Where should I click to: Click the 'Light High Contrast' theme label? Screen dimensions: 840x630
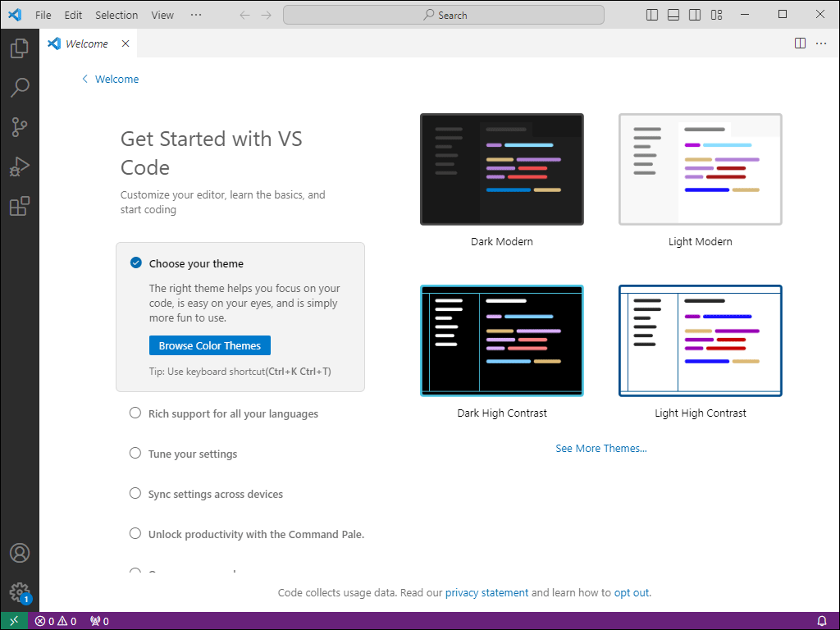click(x=701, y=413)
